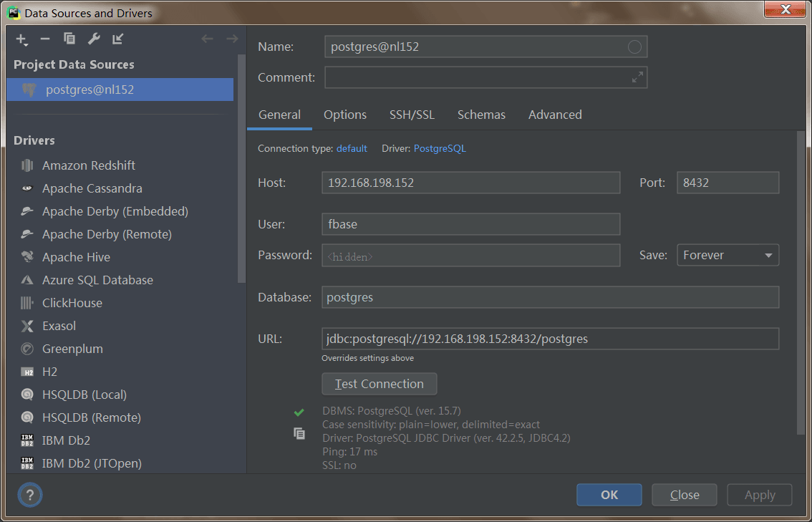The height and width of the screenshot is (522, 812).
Task: Select Greenplum driver
Action: tap(120, 349)
